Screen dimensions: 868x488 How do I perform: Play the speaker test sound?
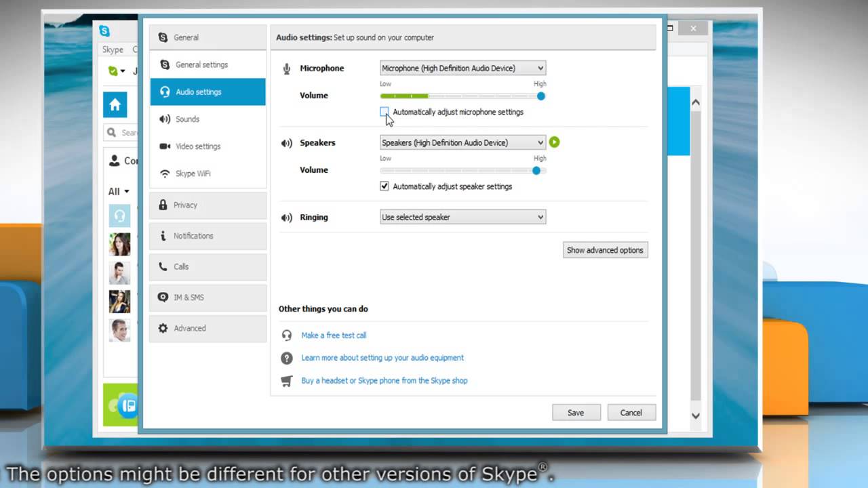coord(555,142)
